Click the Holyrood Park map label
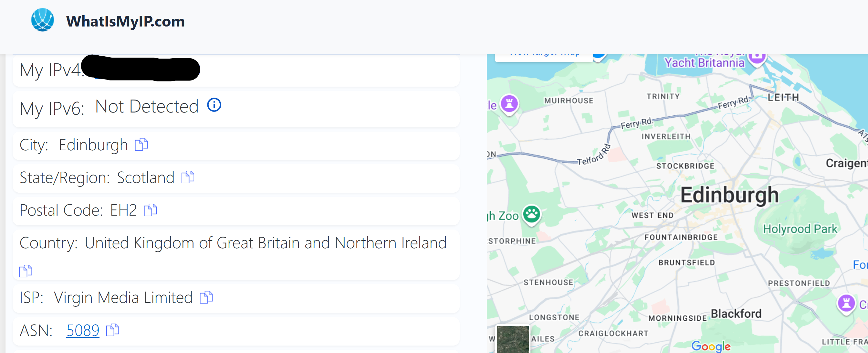Image resolution: width=868 pixels, height=353 pixels. pyautogui.click(x=800, y=229)
